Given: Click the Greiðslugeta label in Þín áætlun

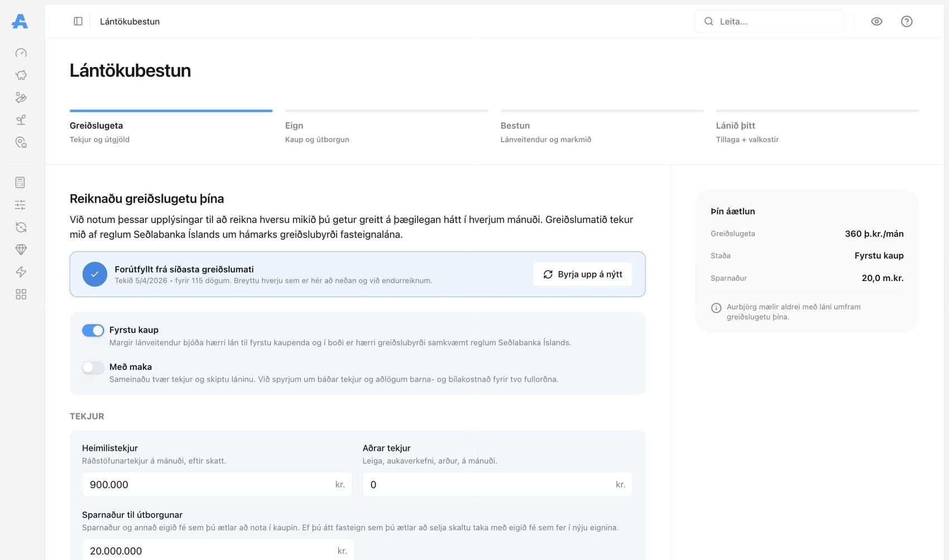Looking at the screenshot, I should (x=732, y=234).
